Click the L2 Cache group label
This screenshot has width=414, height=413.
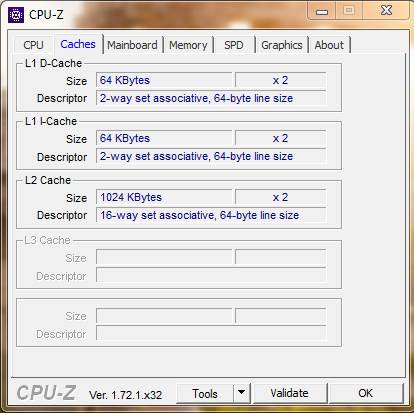[48, 180]
